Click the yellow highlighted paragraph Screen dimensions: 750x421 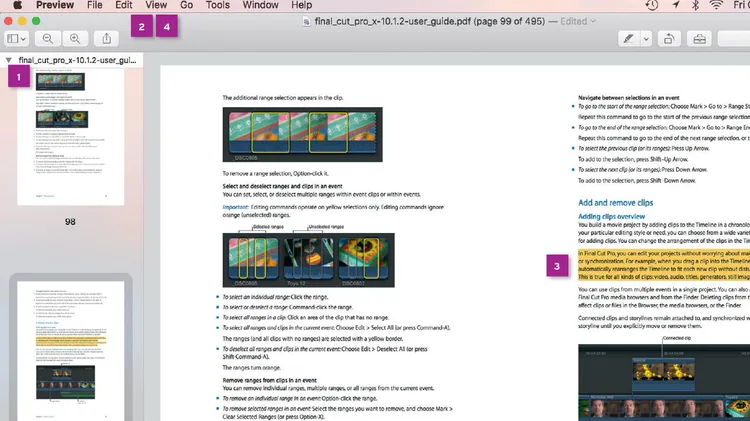coord(664,265)
